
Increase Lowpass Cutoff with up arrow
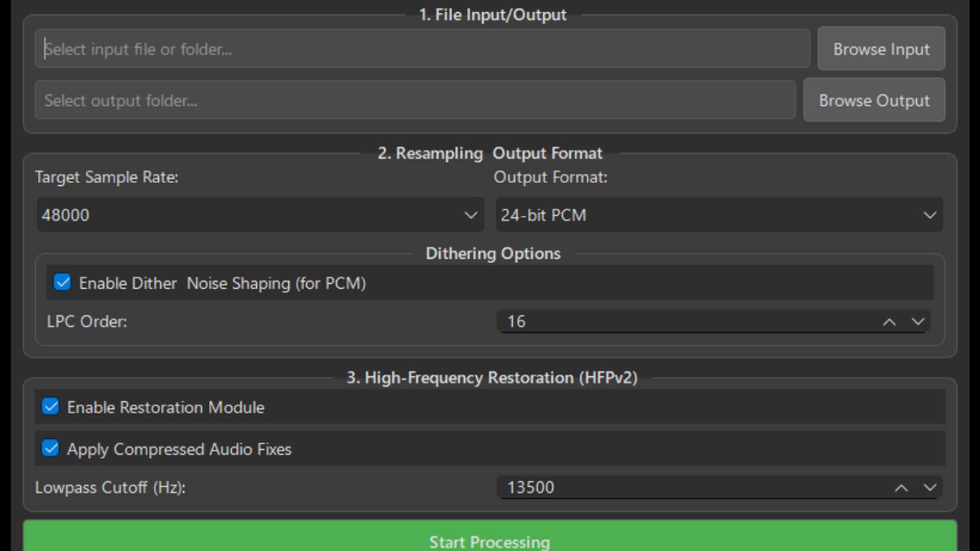901,488
